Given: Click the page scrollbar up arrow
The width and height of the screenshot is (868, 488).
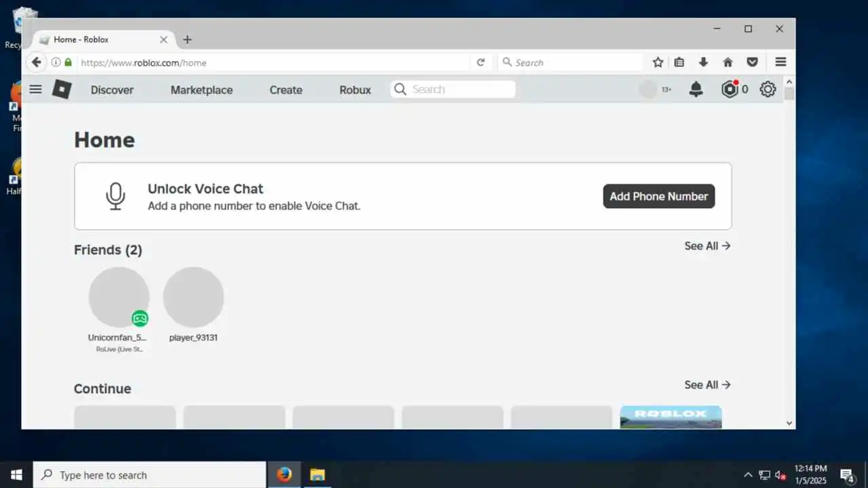Looking at the screenshot, I should click(789, 81).
